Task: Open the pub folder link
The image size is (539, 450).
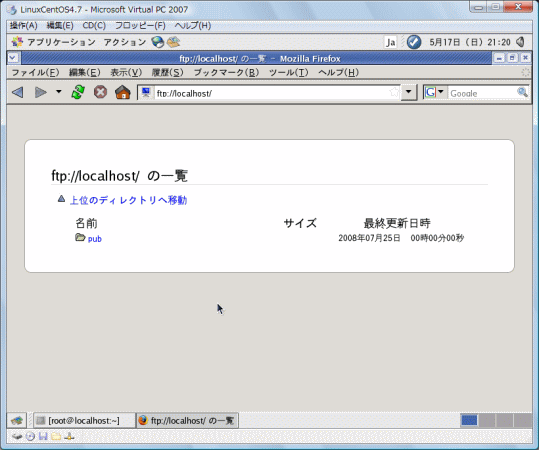Action: coord(95,239)
